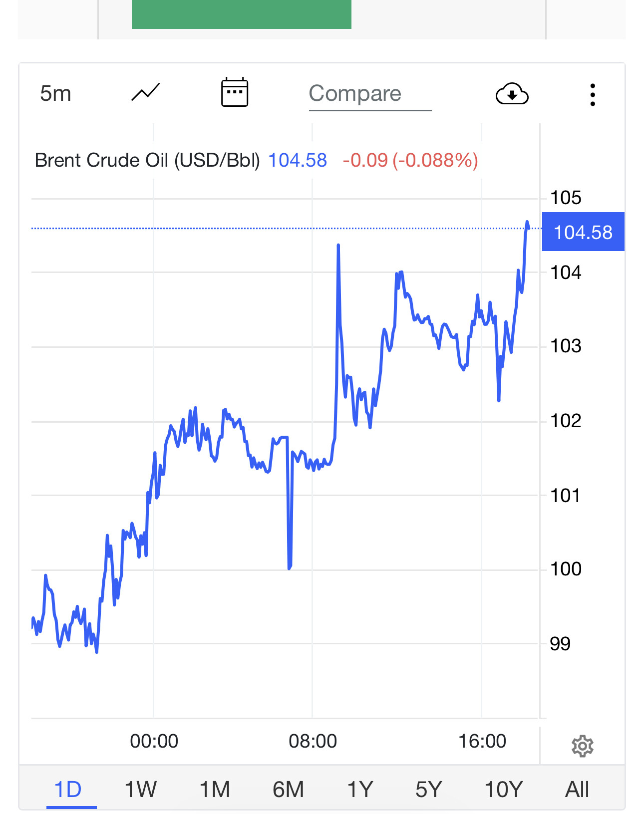The image size is (644, 814).
Task: Click the Compare input field
Action: click(x=370, y=95)
